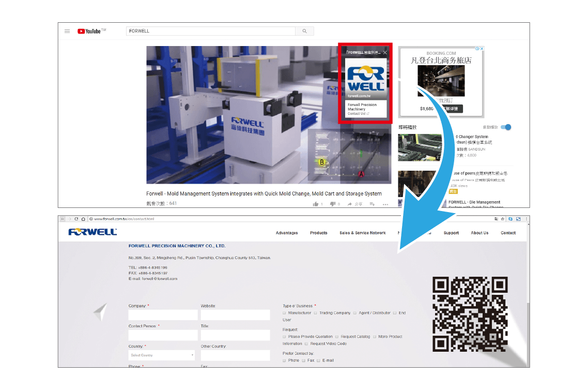
Task: Bookmark the page with star icon
Action: click(502, 219)
